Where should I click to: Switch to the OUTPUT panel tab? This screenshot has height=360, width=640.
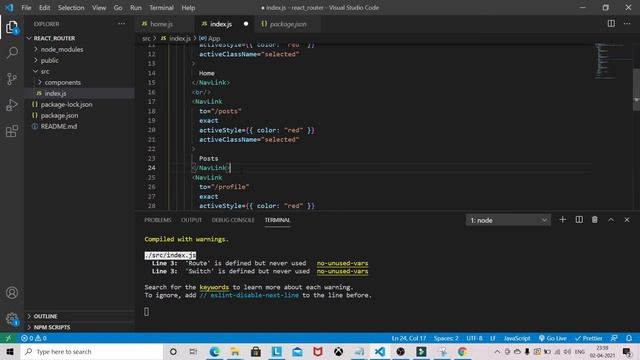[x=191, y=220]
